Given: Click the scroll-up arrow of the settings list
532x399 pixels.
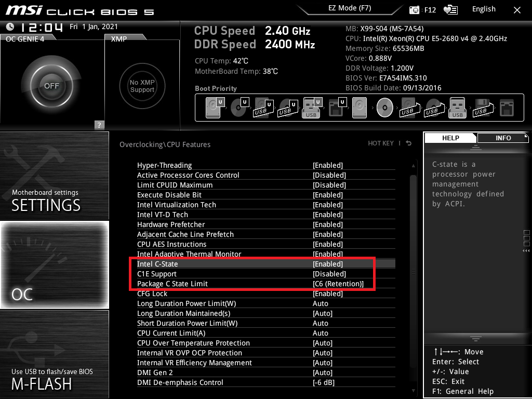Looking at the screenshot, I should tap(413, 166).
